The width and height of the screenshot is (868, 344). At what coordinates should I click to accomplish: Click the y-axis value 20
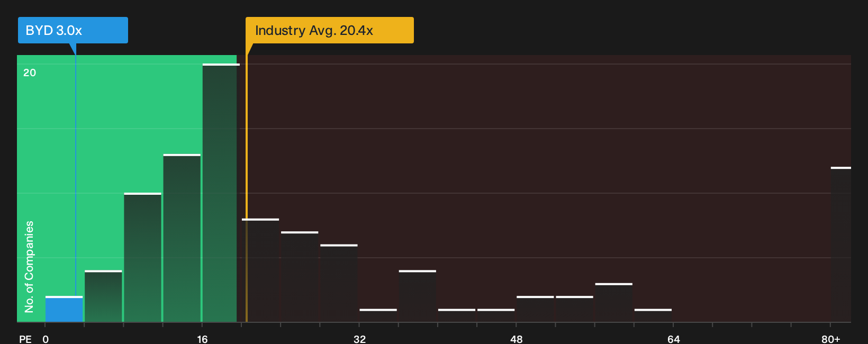coord(30,73)
